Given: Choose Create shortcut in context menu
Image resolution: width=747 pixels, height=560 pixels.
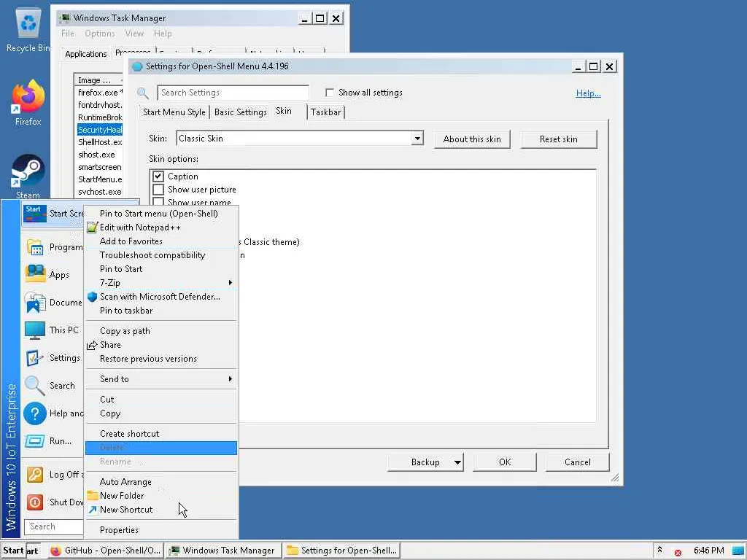Looking at the screenshot, I should pyautogui.click(x=161, y=434).
